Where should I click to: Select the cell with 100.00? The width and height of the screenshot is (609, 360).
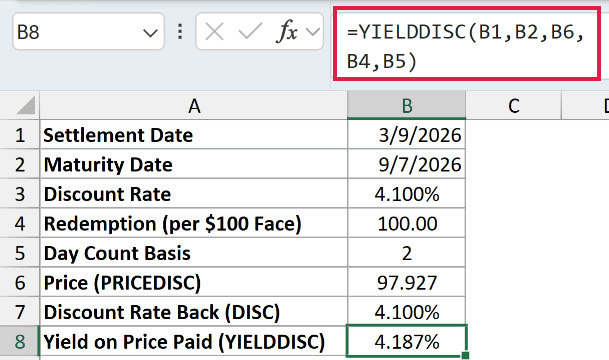(x=407, y=224)
